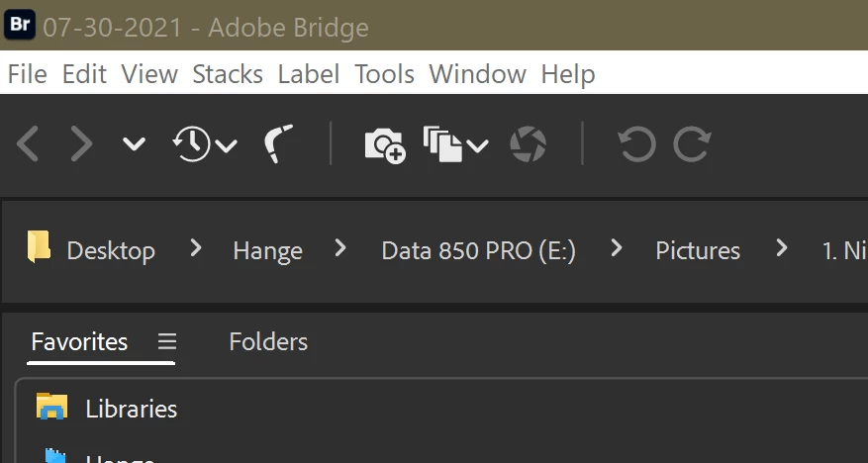Viewport: 868px width, 463px height.
Task: Switch to the Folders tab
Action: point(268,342)
